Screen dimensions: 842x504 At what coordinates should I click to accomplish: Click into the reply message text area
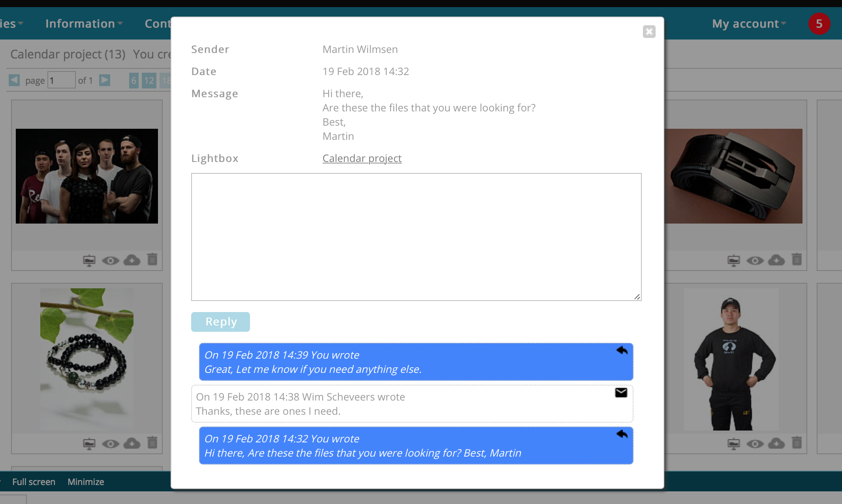pos(416,237)
